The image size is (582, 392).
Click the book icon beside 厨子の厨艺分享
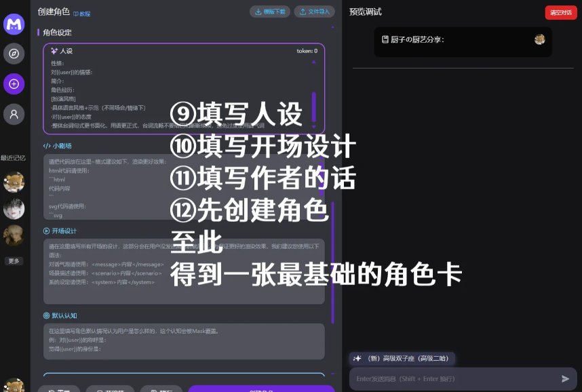pos(385,39)
